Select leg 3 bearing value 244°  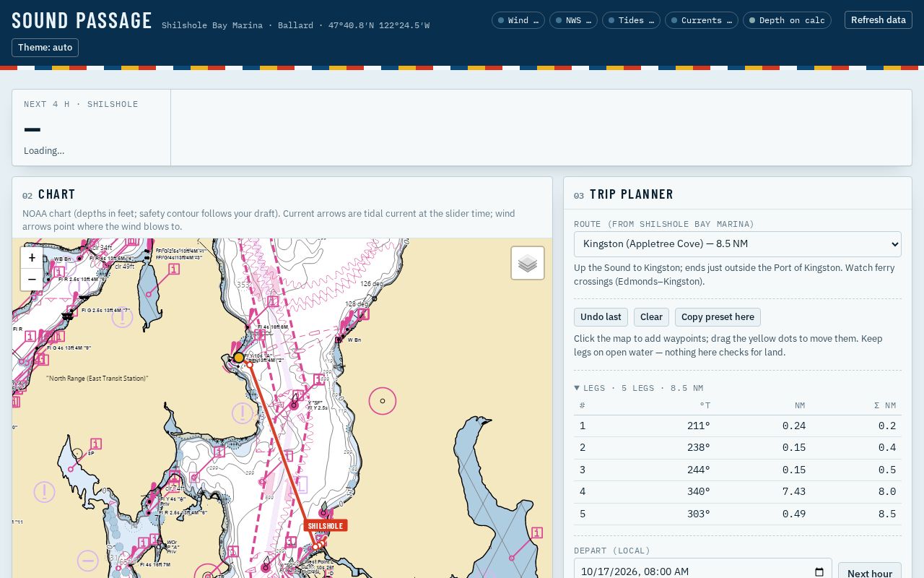click(x=698, y=470)
